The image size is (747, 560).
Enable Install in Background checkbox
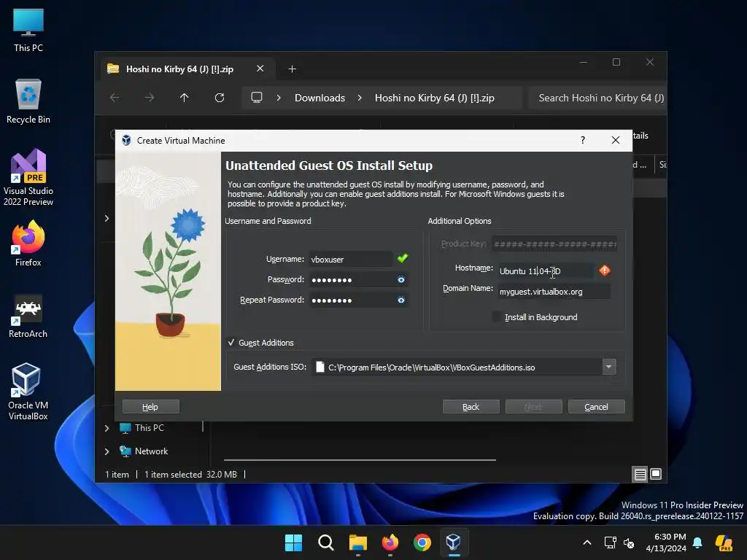point(497,316)
